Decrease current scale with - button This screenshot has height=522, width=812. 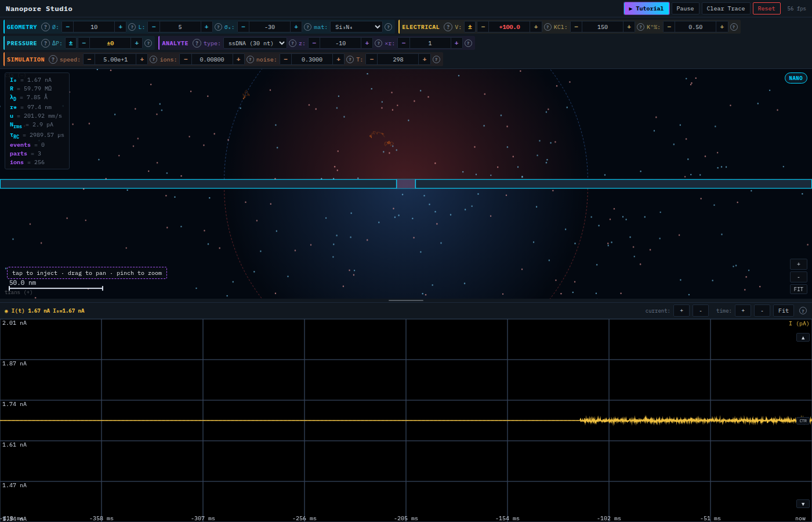[x=701, y=311]
